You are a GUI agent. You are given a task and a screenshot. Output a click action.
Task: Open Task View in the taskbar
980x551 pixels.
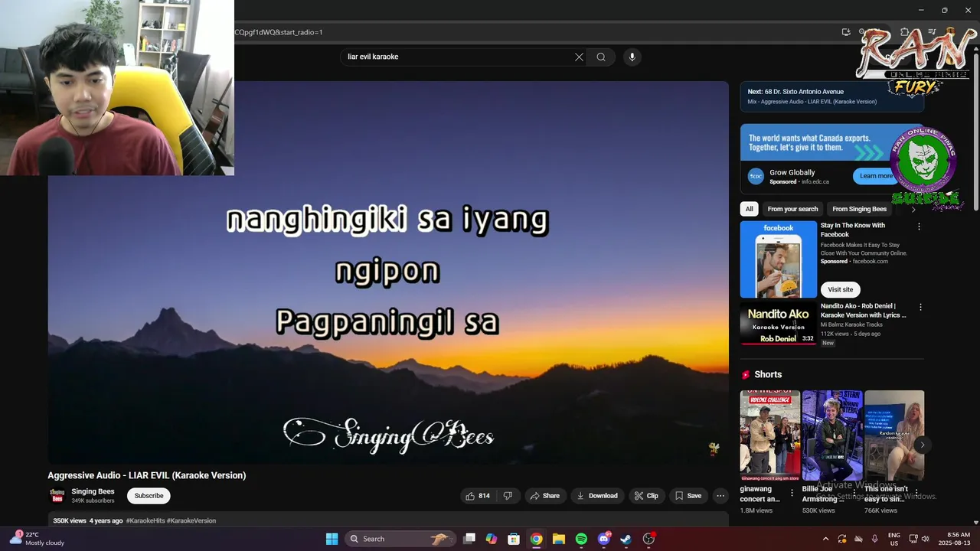[x=469, y=539]
